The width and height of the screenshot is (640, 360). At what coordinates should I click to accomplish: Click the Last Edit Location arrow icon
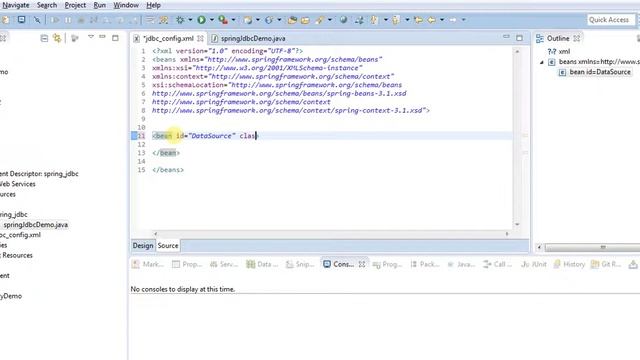[x=418, y=20]
